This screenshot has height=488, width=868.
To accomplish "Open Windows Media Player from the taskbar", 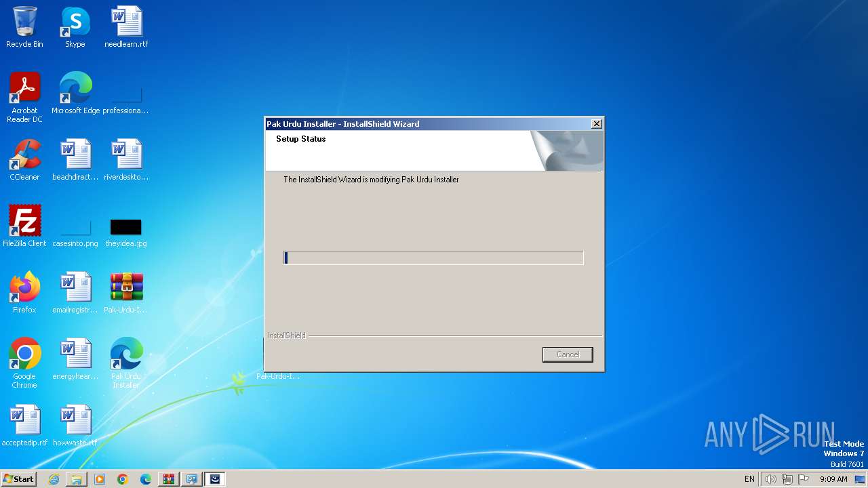I will [100, 479].
